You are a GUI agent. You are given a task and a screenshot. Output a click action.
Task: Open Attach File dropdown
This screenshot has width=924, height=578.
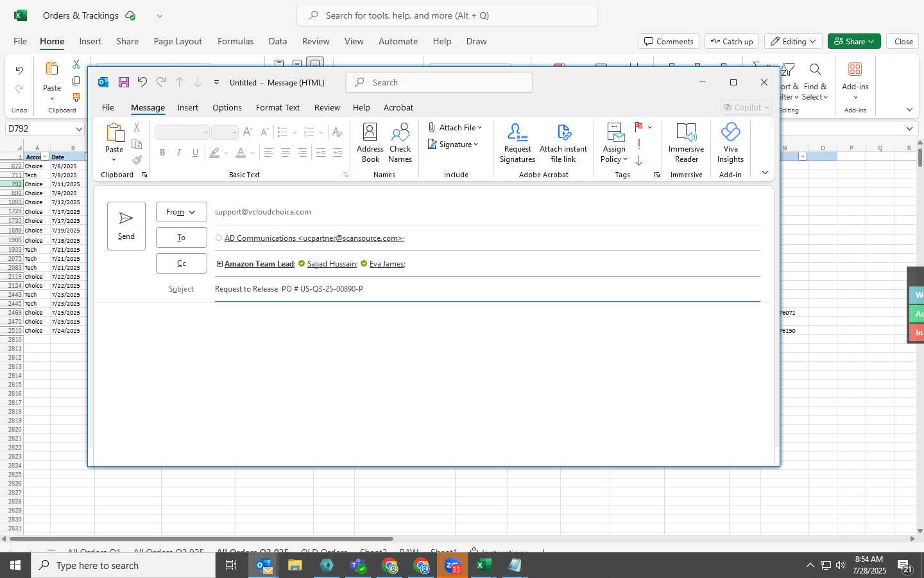pos(455,128)
